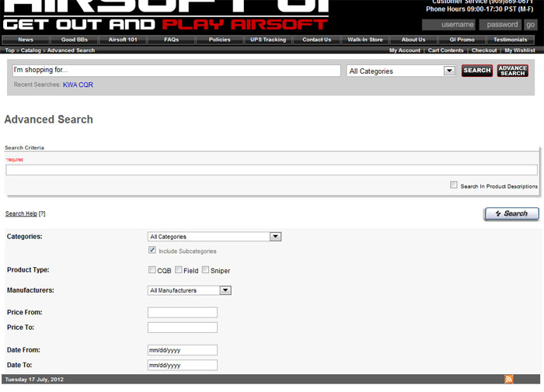Toggle the Include Subcategories checkbox

pyautogui.click(x=152, y=251)
